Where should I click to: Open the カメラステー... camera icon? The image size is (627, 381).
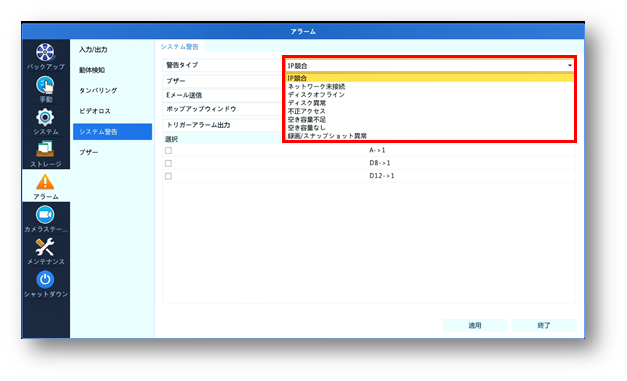tap(45, 215)
